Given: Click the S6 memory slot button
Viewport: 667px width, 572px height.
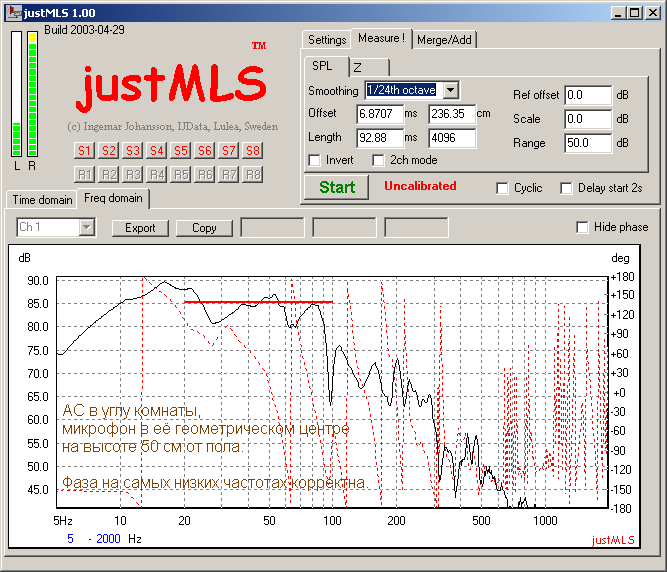Looking at the screenshot, I should click(205, 151).
